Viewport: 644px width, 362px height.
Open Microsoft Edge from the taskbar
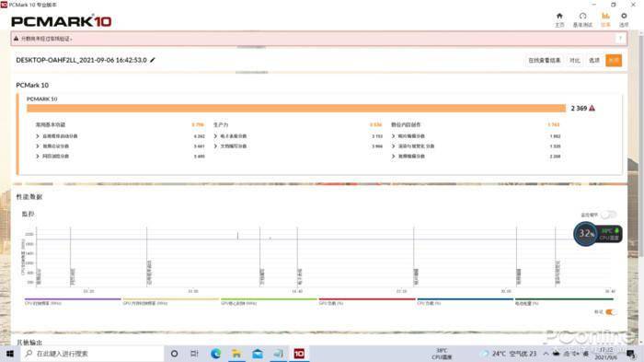pos(215,354)
